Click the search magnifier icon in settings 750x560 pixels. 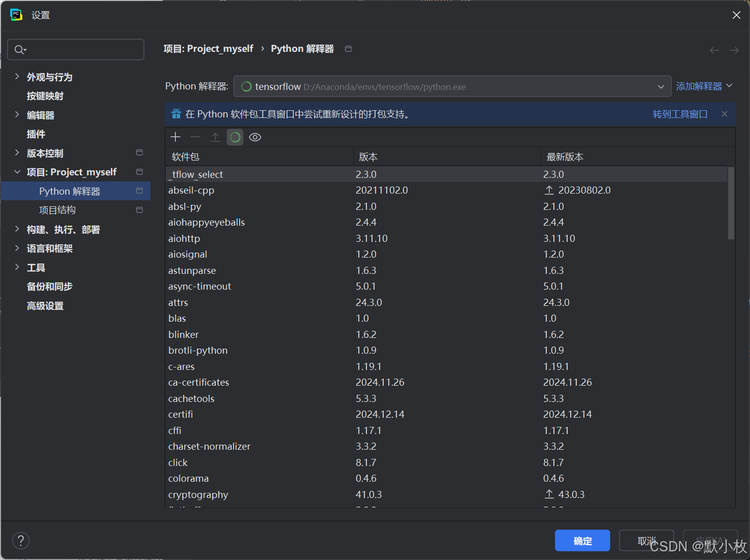(20, 50)
